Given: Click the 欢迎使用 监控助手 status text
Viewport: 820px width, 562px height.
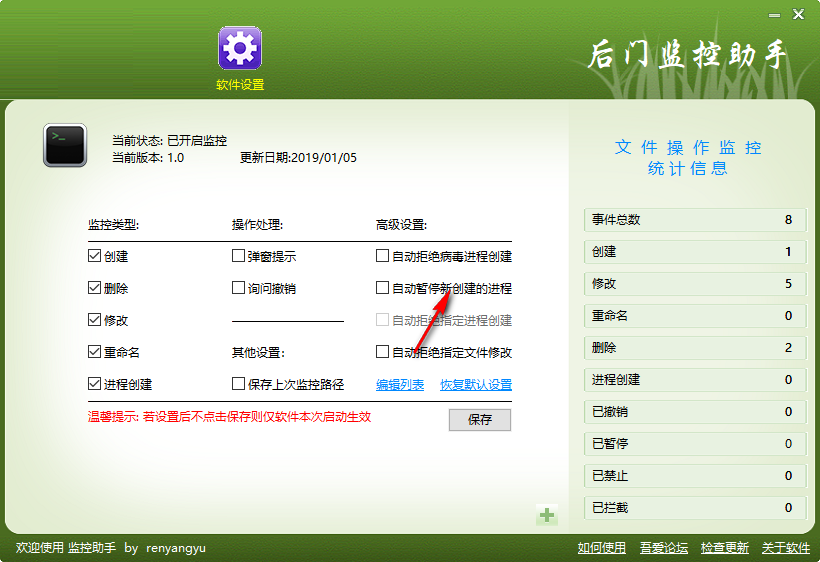Looking at the screenshot, I should [x=66, y=548].
